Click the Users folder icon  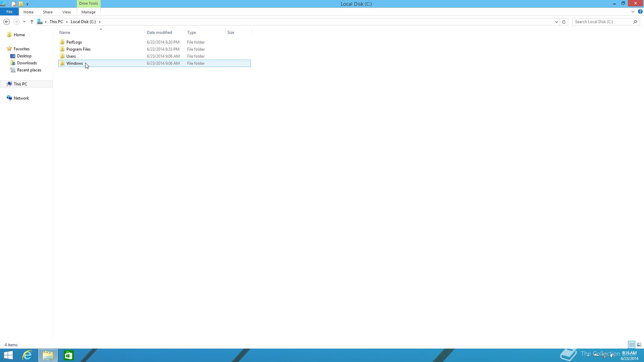tap(62, 56)
